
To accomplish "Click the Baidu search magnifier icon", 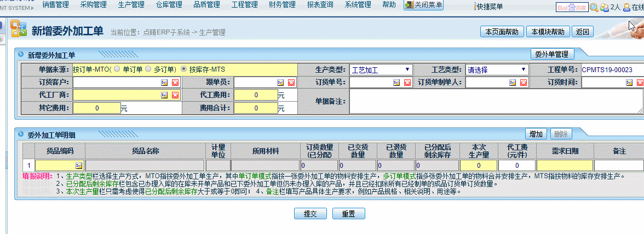I will pyautogui.click(x=594, y=7).
